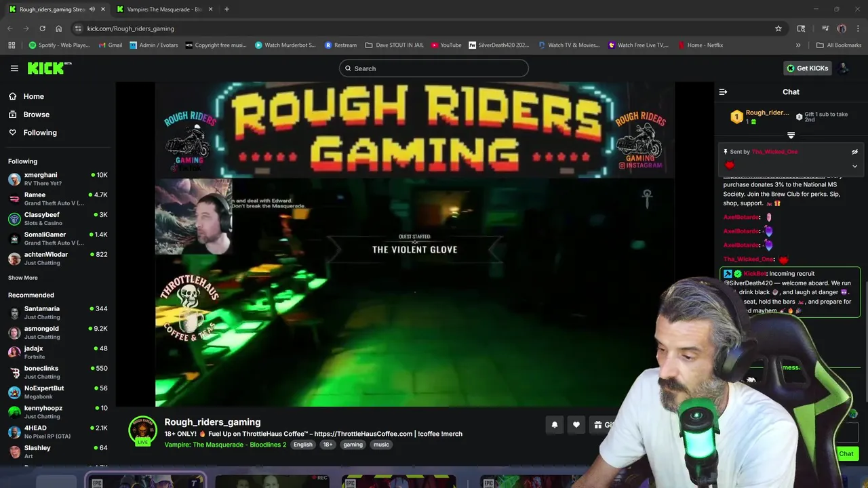868x488 pixels.
Task: Click the notification bell for Rough_riders_gaming
Action: (554, 425)
